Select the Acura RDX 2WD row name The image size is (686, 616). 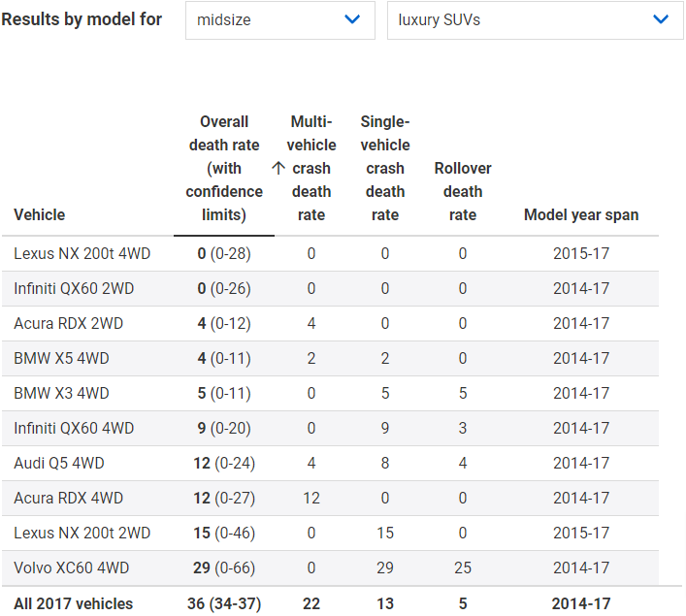(x=68, y=324)
